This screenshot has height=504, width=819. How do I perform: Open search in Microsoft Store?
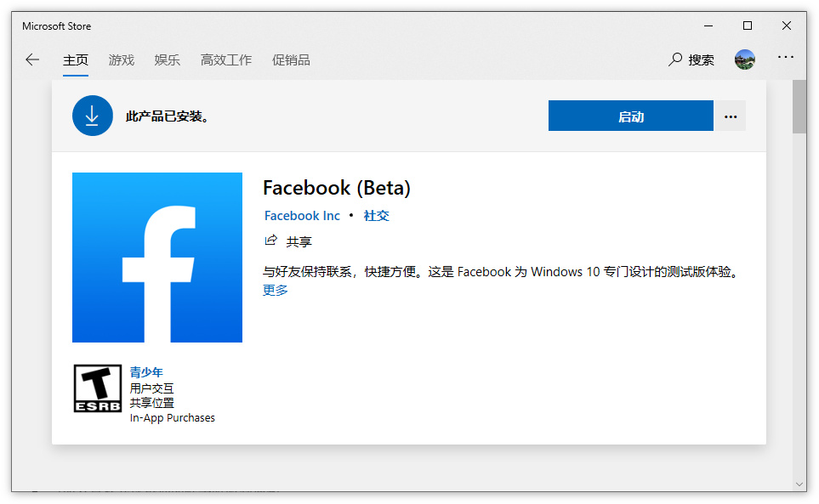tap(690, 59)
